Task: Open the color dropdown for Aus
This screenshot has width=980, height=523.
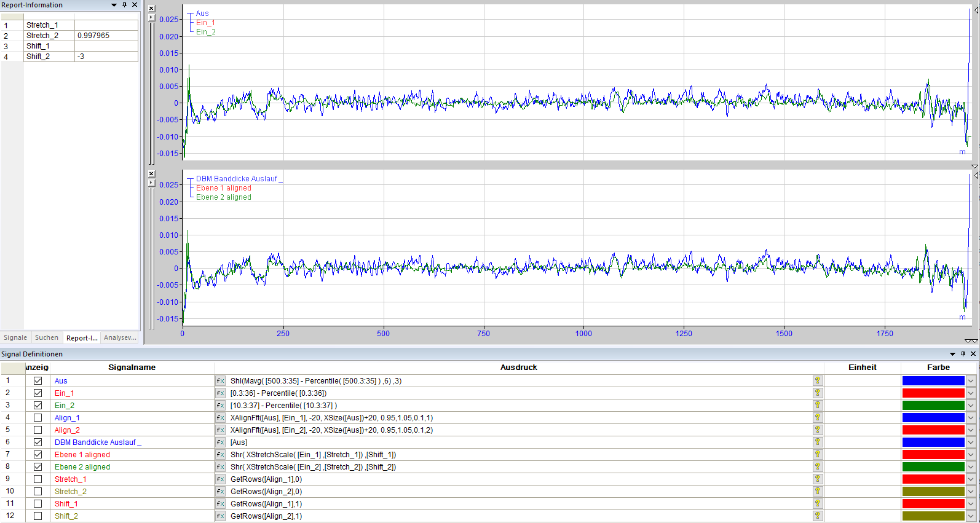Action: pyautogui.click(x=971, y=381)
